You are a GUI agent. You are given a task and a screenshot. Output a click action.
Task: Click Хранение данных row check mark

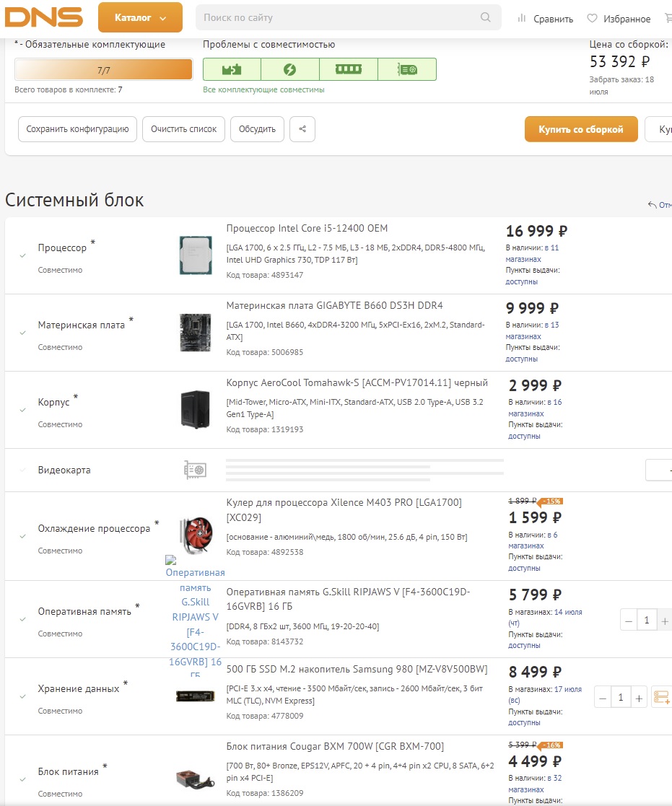(22, 696)
